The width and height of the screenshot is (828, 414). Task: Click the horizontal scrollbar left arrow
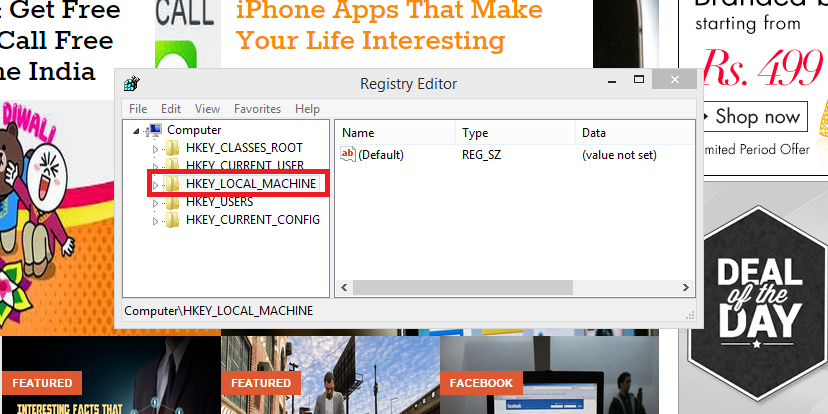tap(344, 288)
